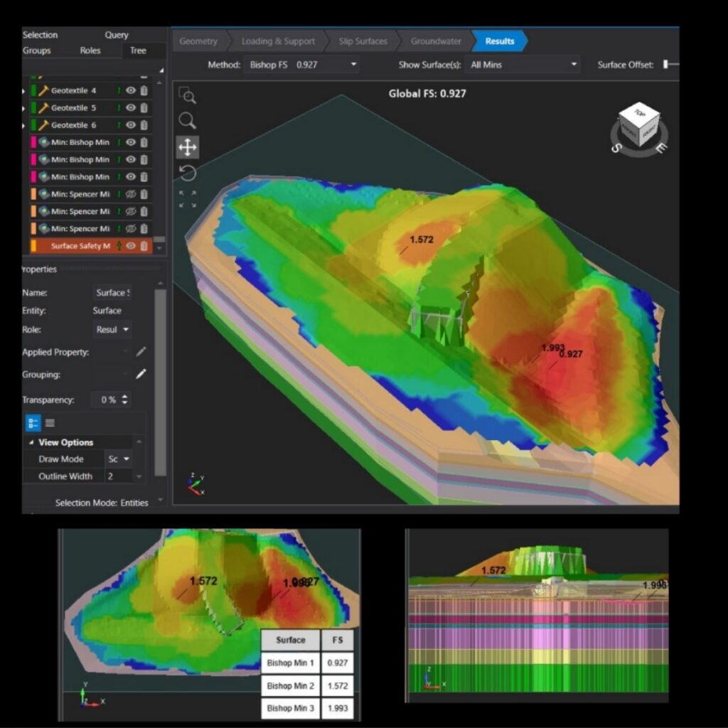The height and width of the screenshot is (728, 728).
Task: Activate the pan tool
Action: [187, 147]
